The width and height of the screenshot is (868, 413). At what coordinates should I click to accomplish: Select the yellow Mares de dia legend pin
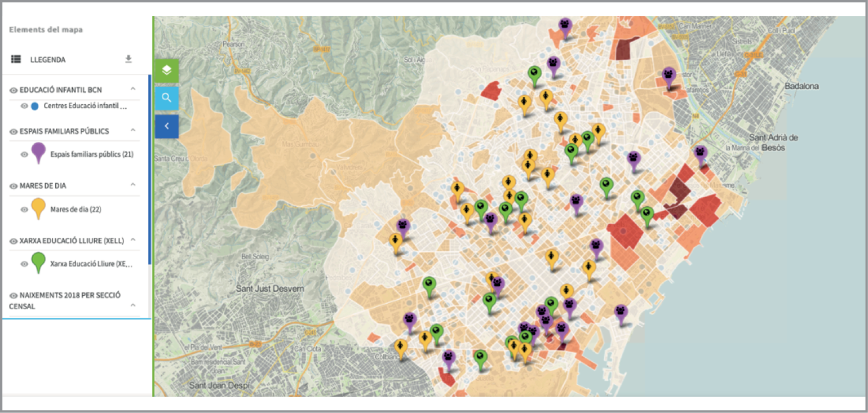click(38, 208)
